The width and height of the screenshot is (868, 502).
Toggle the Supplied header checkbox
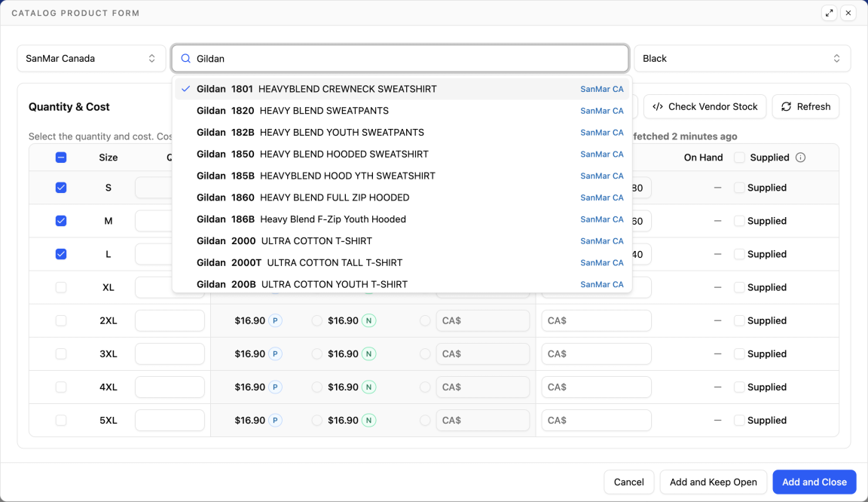(739, 158)
